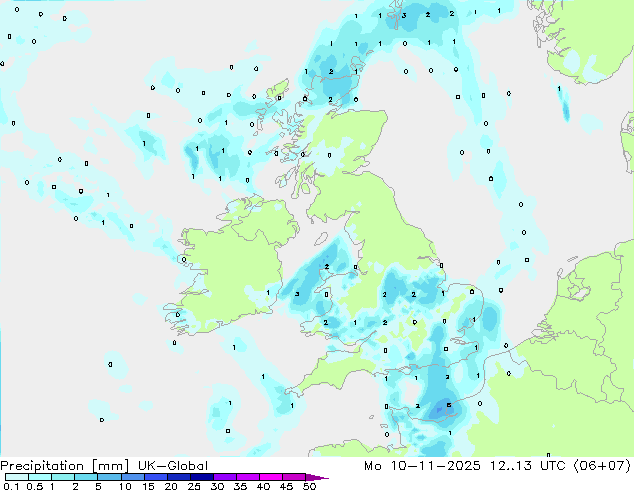Click the "3" value in the Irish Sea
The image size is (634, 490).
297,294
